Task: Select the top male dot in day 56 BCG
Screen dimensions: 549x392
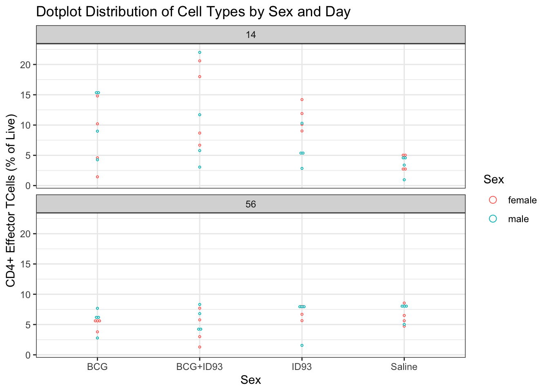Action: (x=97, y=308)
